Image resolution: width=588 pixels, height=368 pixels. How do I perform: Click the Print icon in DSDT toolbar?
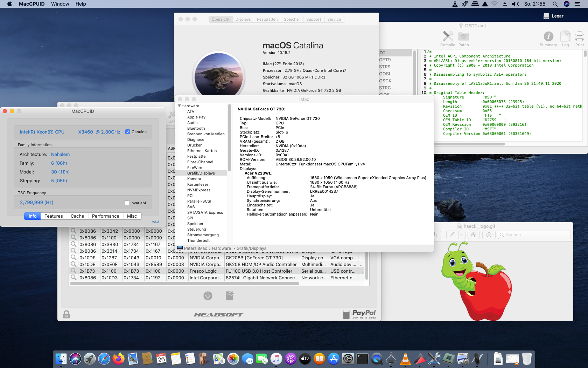[x=580, y=36]
